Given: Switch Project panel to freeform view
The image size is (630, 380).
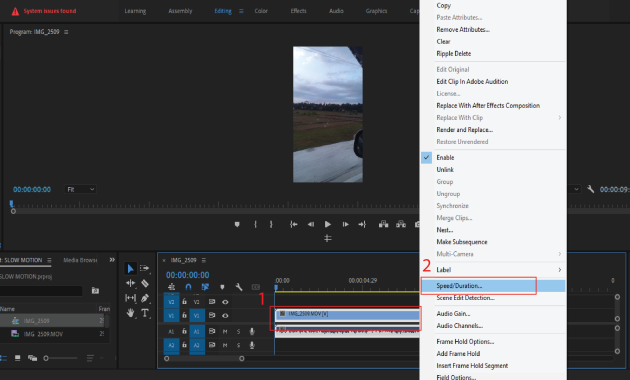Looking at the screenshot, I should pyautogui.click(x=33, y=358).
